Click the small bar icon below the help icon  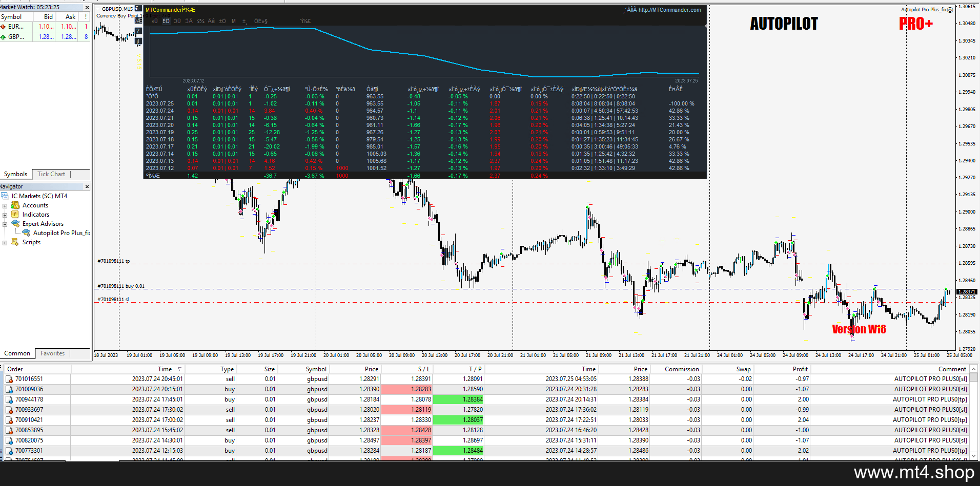pos(138,41)
